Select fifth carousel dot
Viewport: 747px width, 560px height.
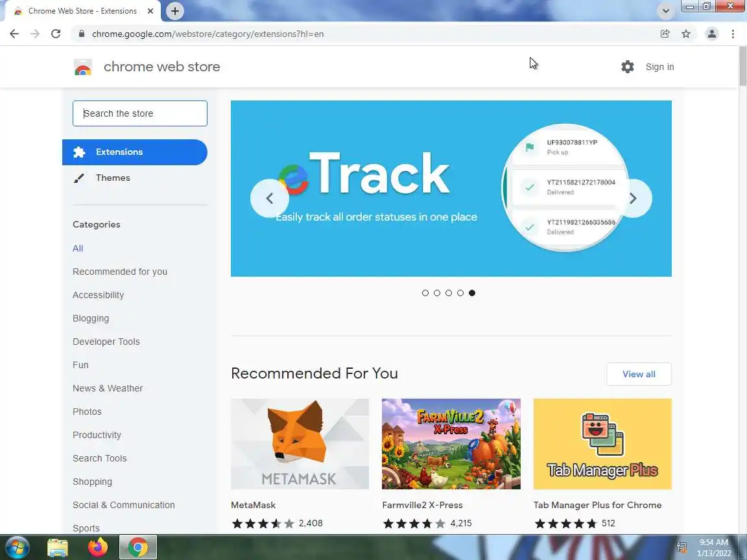[x=472, y=293]
